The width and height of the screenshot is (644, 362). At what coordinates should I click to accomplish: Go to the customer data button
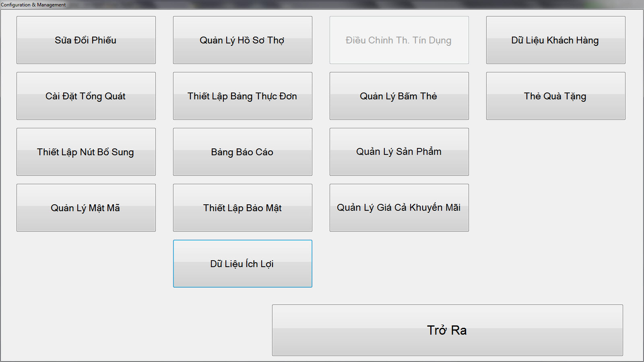point(555,40)
